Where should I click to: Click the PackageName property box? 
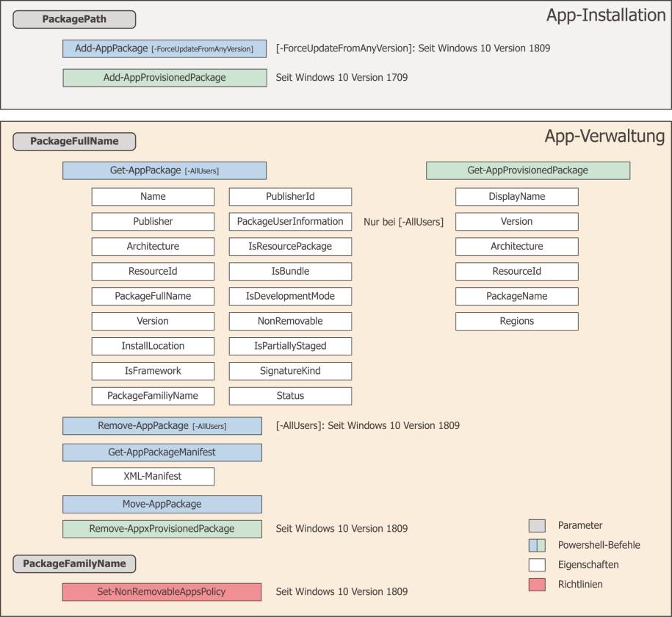point(517,296)
